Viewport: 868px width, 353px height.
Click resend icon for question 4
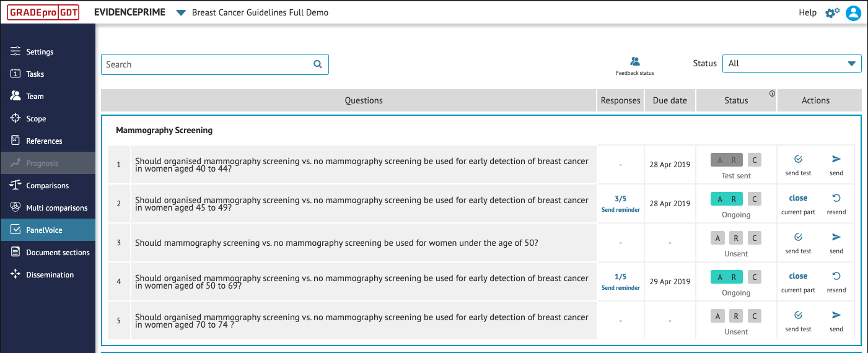(836, 276)
